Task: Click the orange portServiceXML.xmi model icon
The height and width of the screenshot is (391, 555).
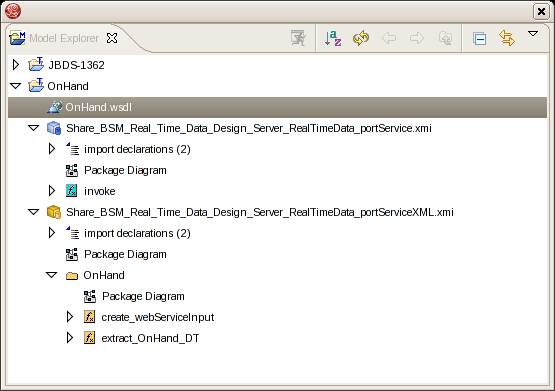Action: click(x=54, y=212)
